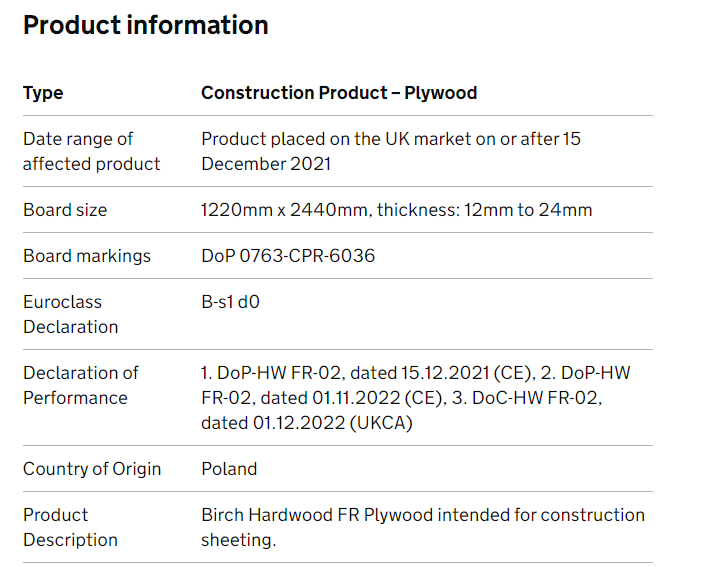Click DoP-HW FR-02 dated 15.12.2021 entry
Viewport: 702px width, 567px height.
coord(367,373)
